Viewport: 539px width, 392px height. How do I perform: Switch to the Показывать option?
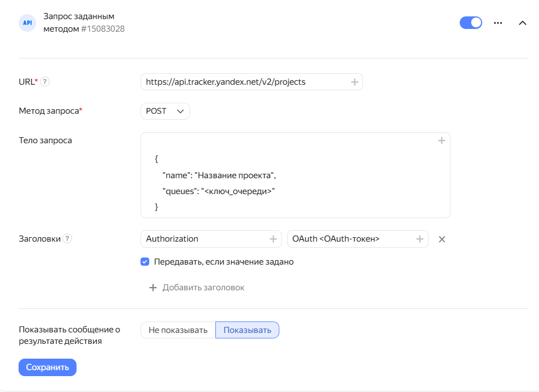point(247,330)
